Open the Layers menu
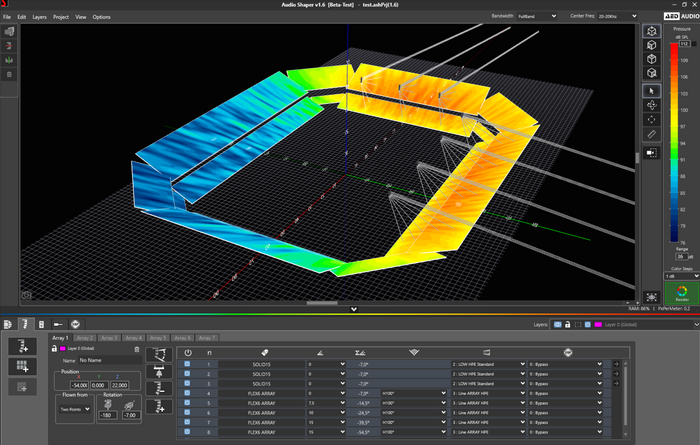Screen dimensions: 700x445 (x=39, y=17)
